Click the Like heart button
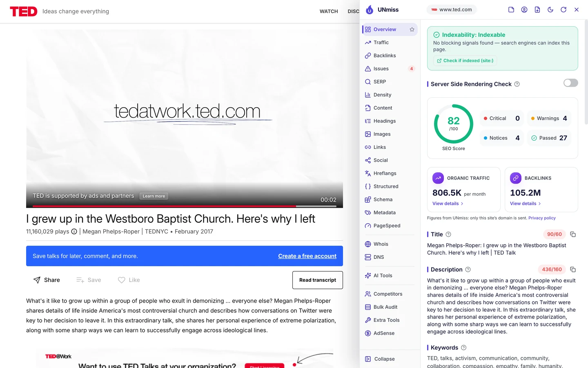Viewport: 588px width, 368px height. tap(129, 280)
